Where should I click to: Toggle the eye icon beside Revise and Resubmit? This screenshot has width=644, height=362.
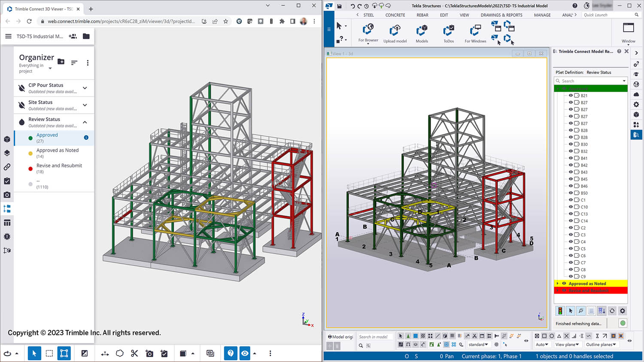[563, 290]
